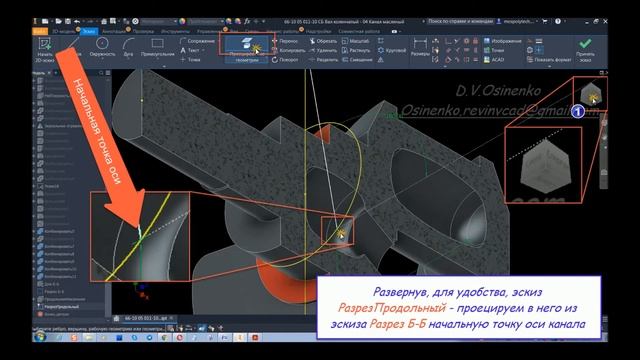The height and width of the screenshot is (360, 640).
Task: Click the ACAD insert tool
Action: point(493,60)
